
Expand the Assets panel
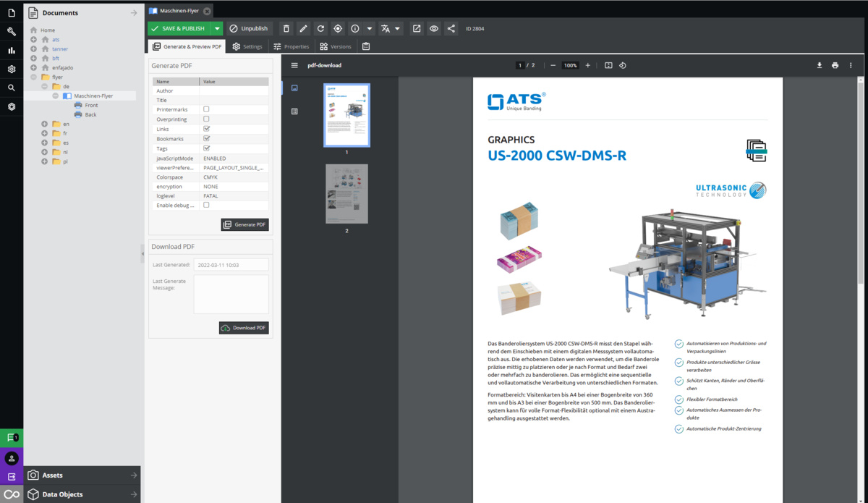tap(82, 475)
